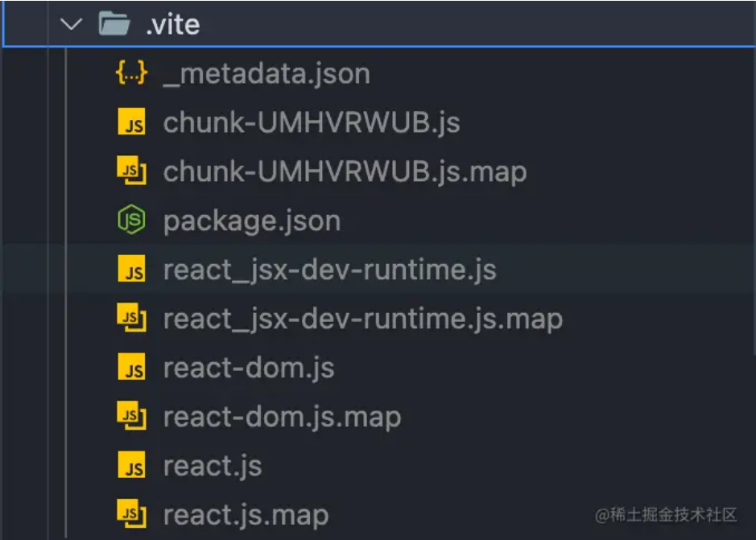Click the react-dom.js.map source map icon
Screen dimensions: 756x540
(x=132, y=416)
